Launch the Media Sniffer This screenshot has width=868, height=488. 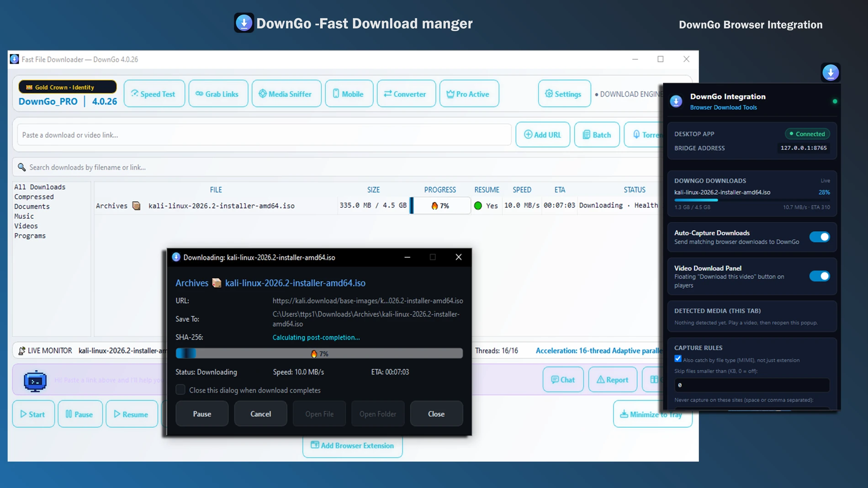(286, 94)
